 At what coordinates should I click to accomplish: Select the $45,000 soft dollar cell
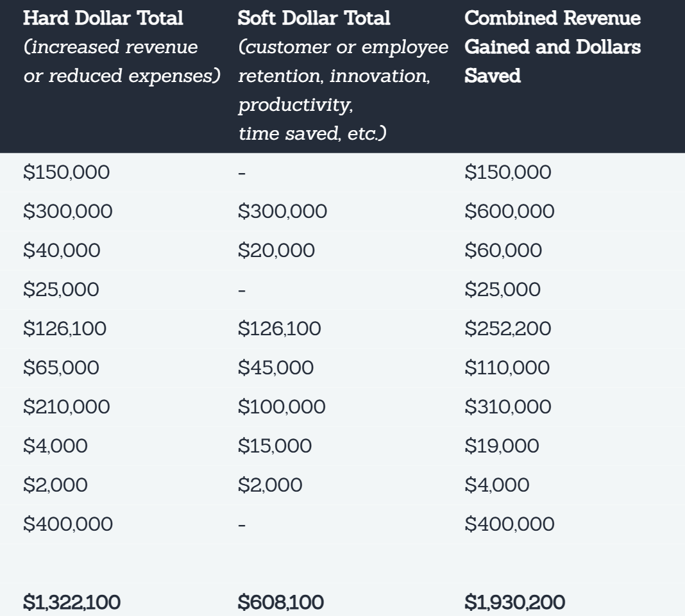pos(276,368)
